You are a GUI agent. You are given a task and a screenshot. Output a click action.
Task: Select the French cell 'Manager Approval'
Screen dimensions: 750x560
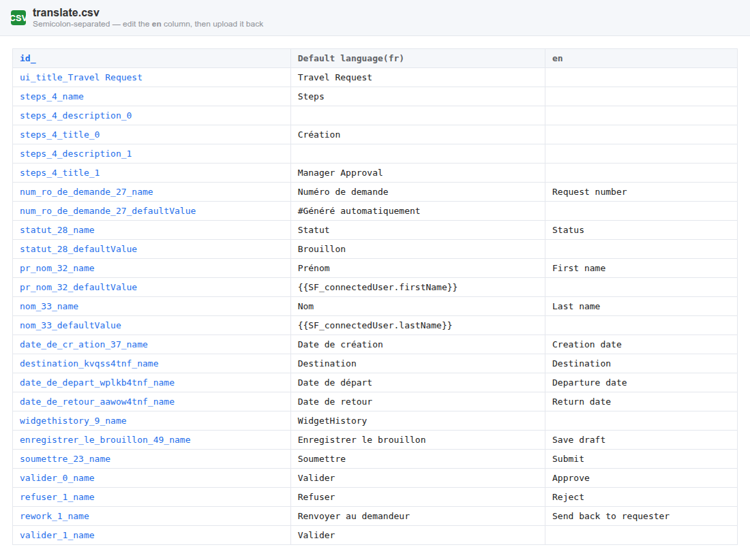point(417,173)
